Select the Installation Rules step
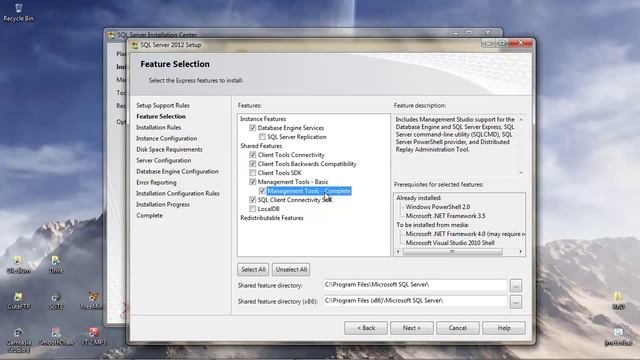 coord(158,127)
